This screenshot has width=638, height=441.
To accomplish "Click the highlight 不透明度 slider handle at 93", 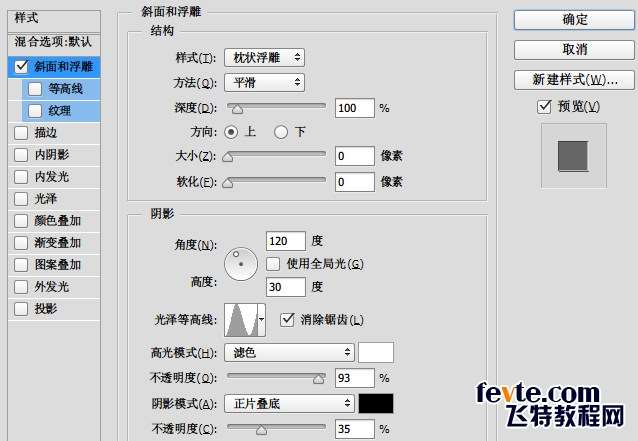I will (319, 379).
